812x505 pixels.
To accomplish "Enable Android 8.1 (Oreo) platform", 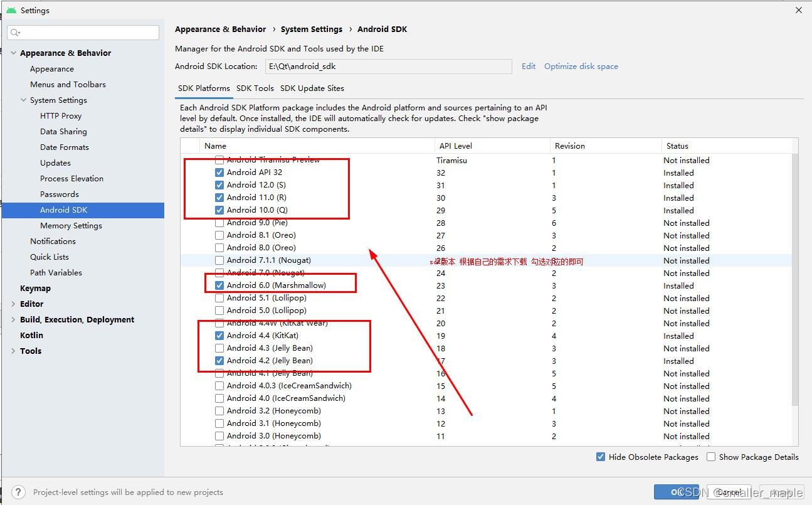I will (219, 235).
